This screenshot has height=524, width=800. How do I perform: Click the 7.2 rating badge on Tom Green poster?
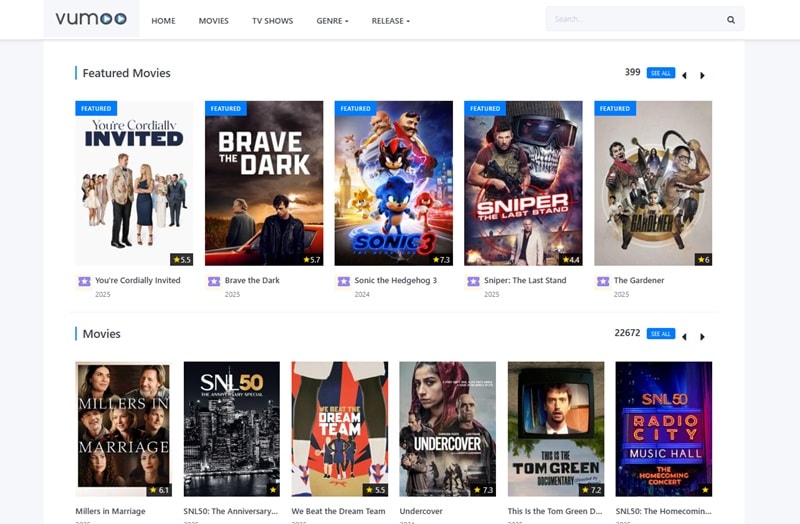tap(591, 490)
